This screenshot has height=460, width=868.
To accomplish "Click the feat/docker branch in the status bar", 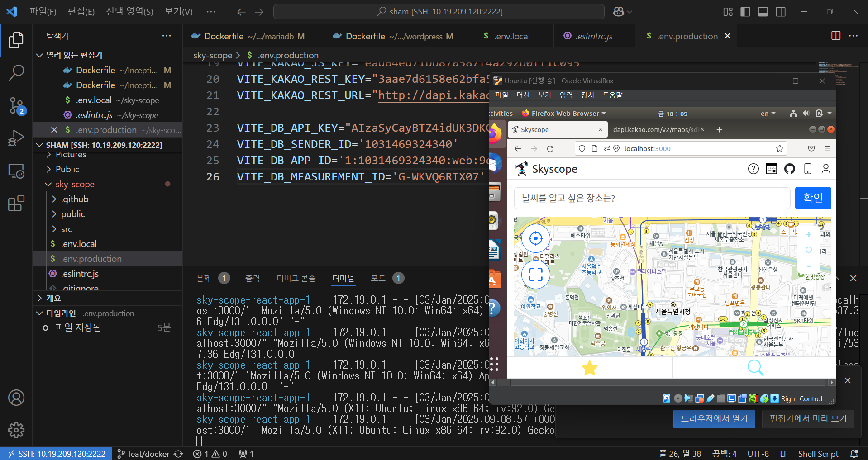I will (144, 454).
